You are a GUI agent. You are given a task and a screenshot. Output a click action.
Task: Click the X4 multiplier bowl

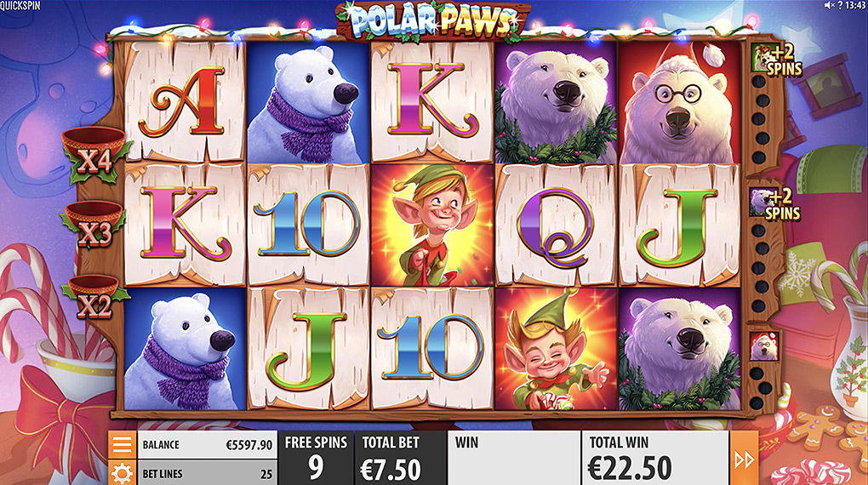pos(94,155)
